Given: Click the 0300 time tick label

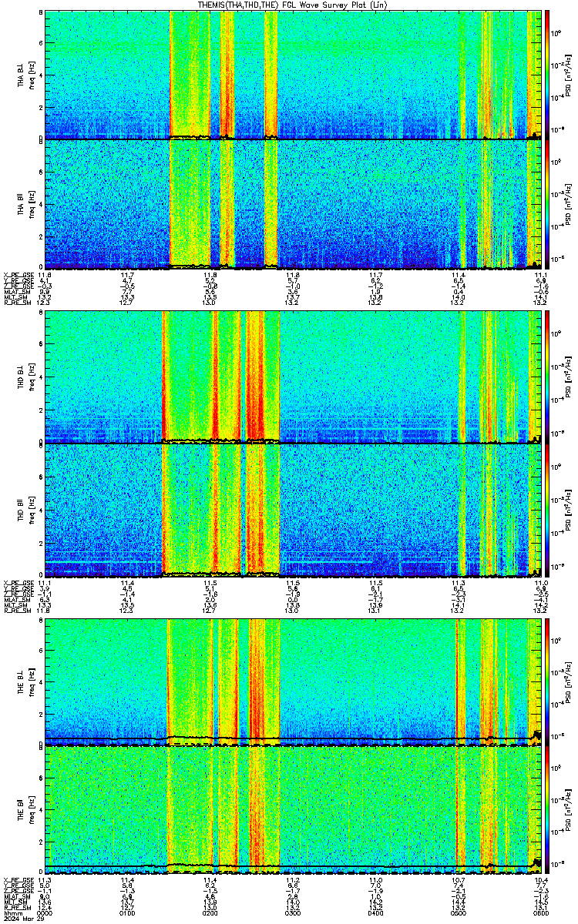Looking at the screenshot, I should pyautogui.click(x=293, y=912).
